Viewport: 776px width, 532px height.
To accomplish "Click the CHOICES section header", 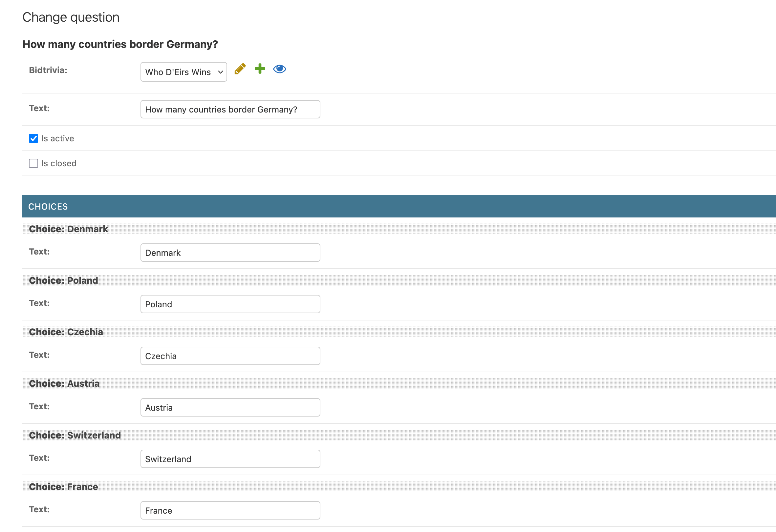I will [399, 206].
